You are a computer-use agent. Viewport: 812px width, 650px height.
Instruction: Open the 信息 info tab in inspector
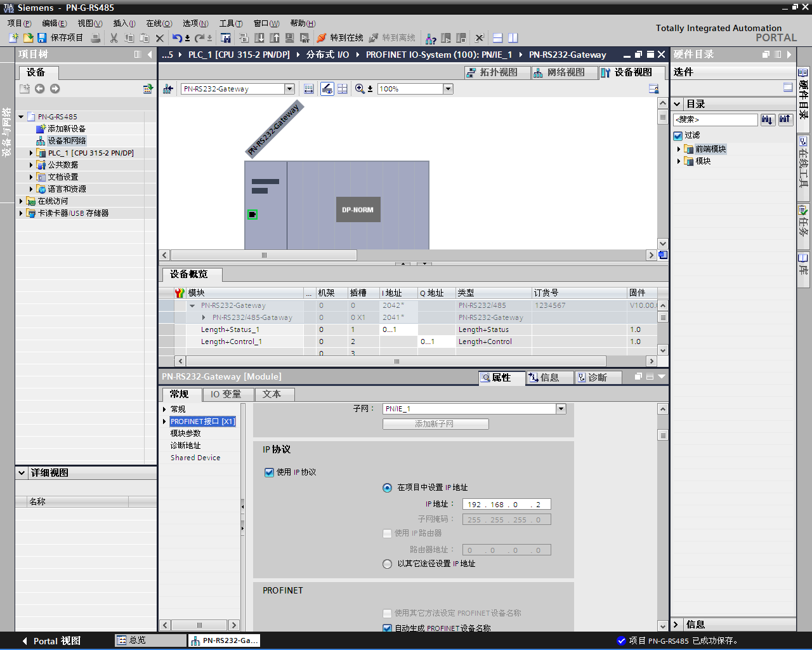coord(549,378)
